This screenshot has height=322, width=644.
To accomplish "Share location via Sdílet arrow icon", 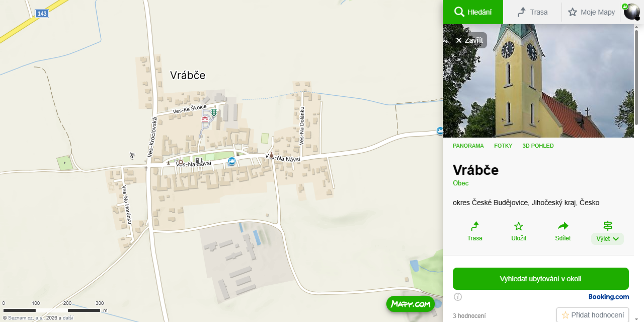I will tap(563, 226).
